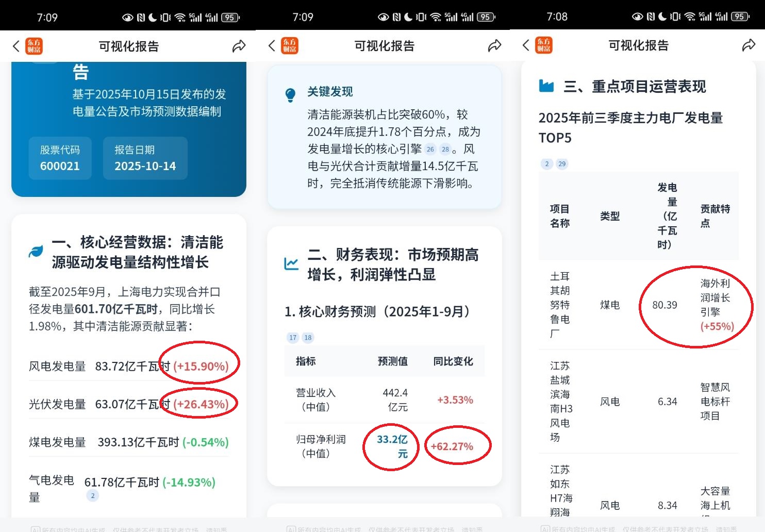765x532 pixels.
Task: Select the 33.2亿元 net profit value
Action: pos(392,446)
